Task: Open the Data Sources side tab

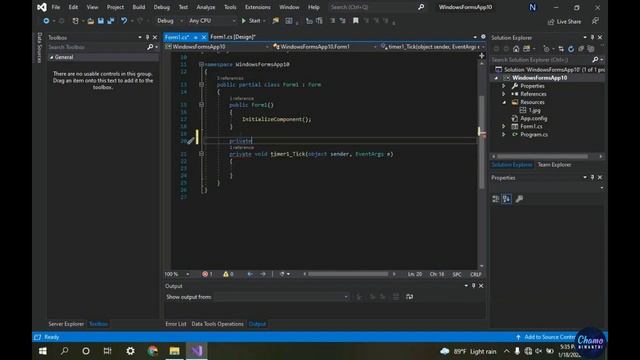Action: [x=39, y=48]
